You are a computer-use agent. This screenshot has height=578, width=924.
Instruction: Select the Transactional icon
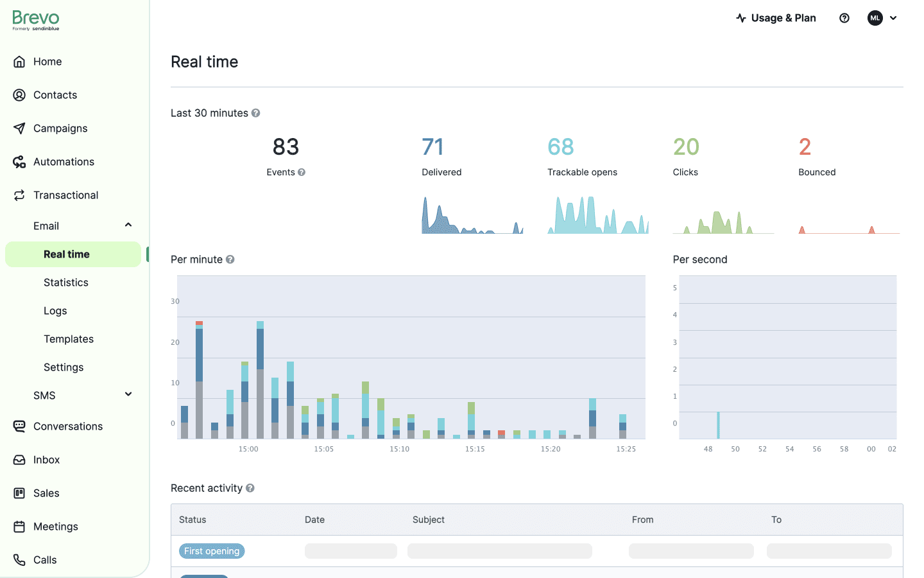pos(19,195)
